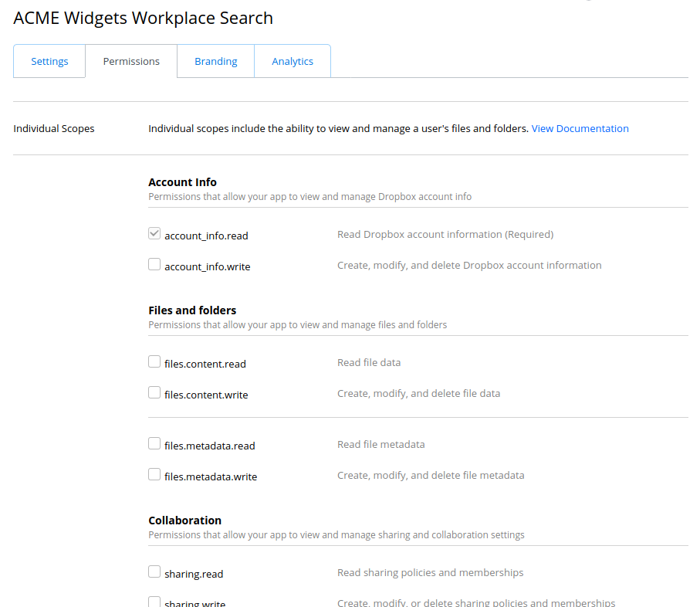Enable the sharing.read permission
The height and width of the screenshot is (607, 700).
[x=154, y=571]
